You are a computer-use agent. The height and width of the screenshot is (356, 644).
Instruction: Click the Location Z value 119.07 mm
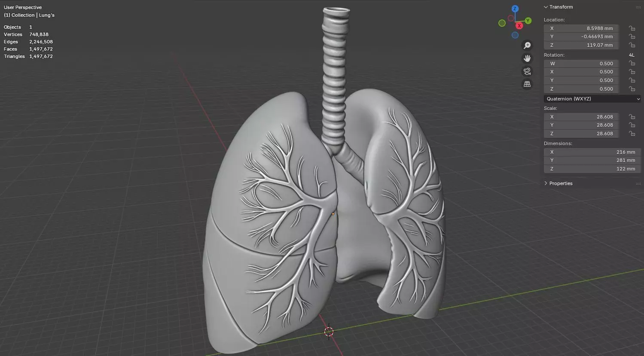click(581, 45)
